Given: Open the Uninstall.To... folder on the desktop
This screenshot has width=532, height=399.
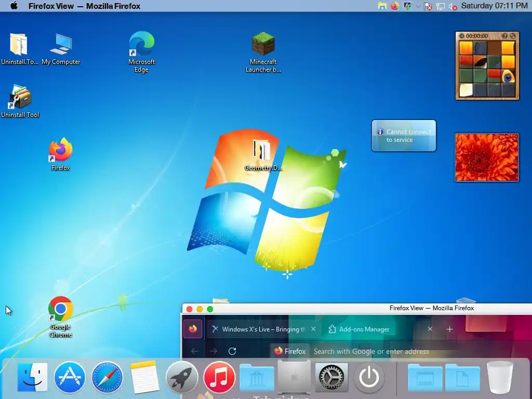Looking at the screenshot, I should pos(19,48).
